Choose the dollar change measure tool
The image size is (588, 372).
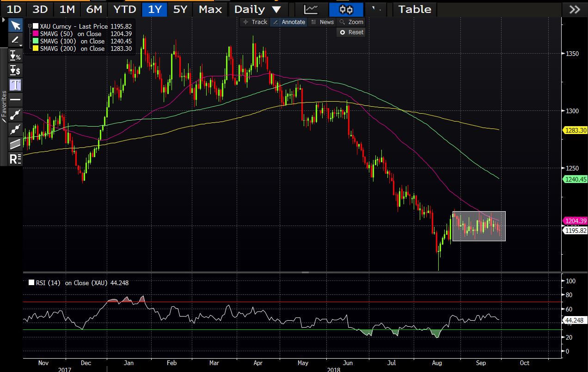coord(15,70)
